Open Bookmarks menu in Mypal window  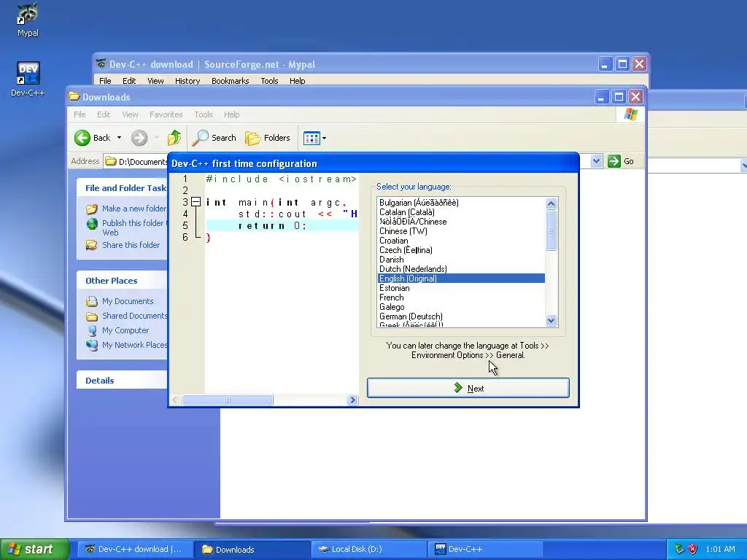230,81
